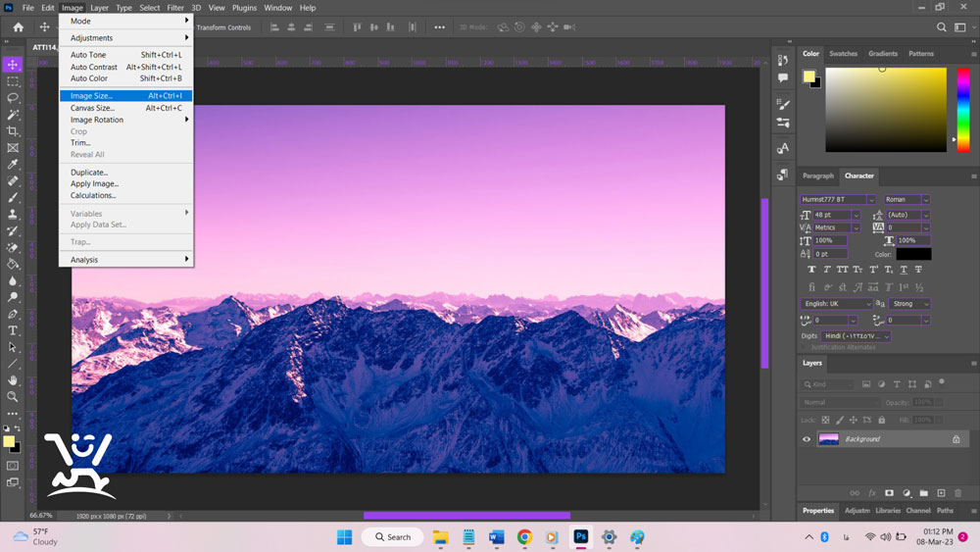This screenshot has width=980, height=552.
Task: Select the Eraser tool
Action: click(x=13, y=247)
